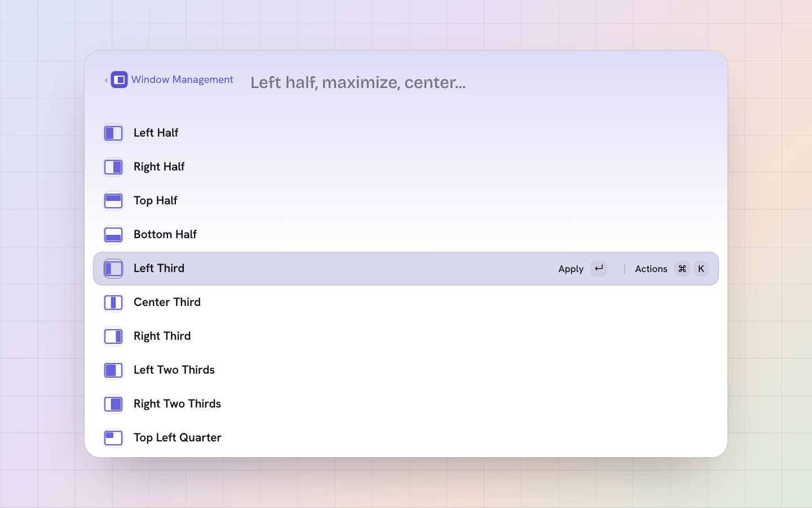Screen dimensions: 812x508
Task: Select the Right Two Thirds command
Action: click(x=406, y=404)
